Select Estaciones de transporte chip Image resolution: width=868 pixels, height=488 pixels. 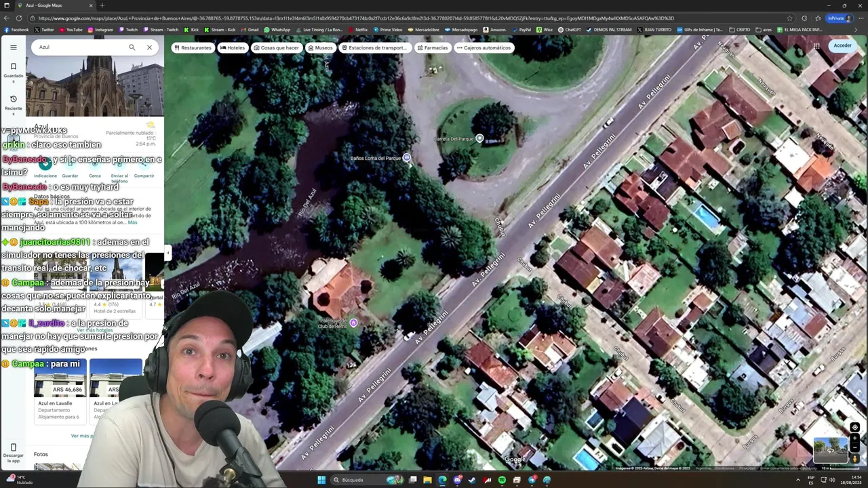(374, 47)
